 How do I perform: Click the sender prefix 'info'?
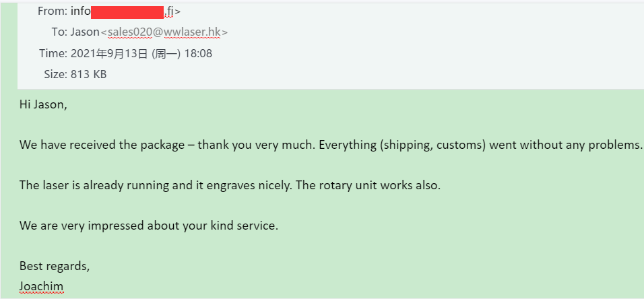click(x=81, y=11)
